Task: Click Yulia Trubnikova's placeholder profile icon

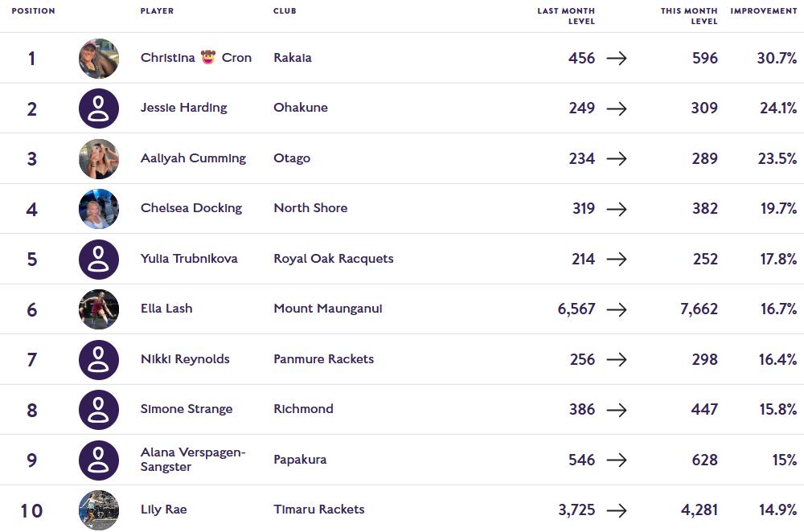Action: pyautogui.click(x=99, y=259)
